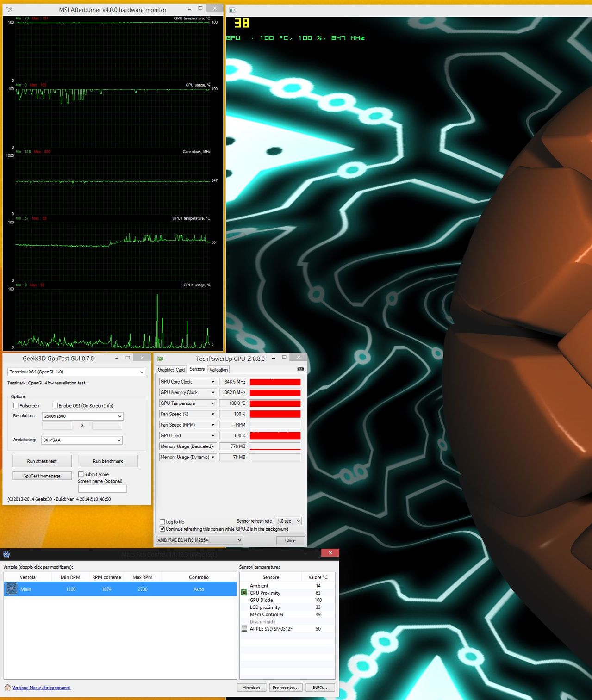
Task: Open the Versione Mac e altri programmi link
Action: pyautogui.click(x=42, y=688)
